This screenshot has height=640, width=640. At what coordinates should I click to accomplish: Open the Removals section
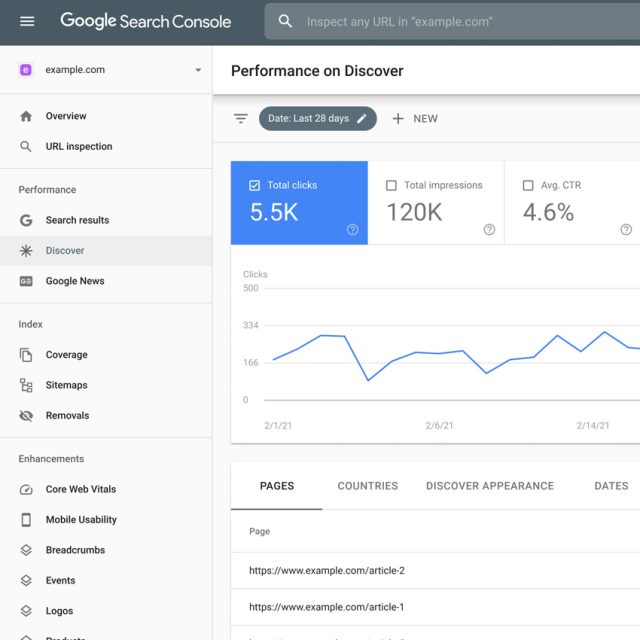(x=67, y=415)
